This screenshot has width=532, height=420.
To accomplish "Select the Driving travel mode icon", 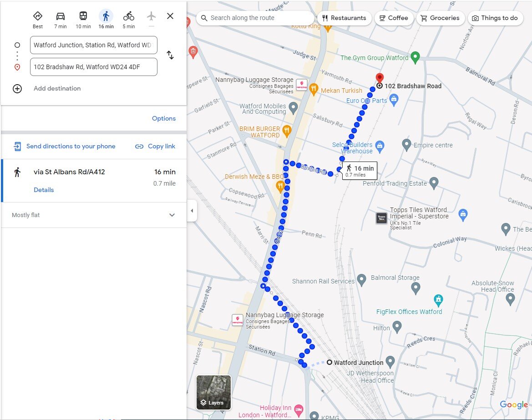I will 61,17.
